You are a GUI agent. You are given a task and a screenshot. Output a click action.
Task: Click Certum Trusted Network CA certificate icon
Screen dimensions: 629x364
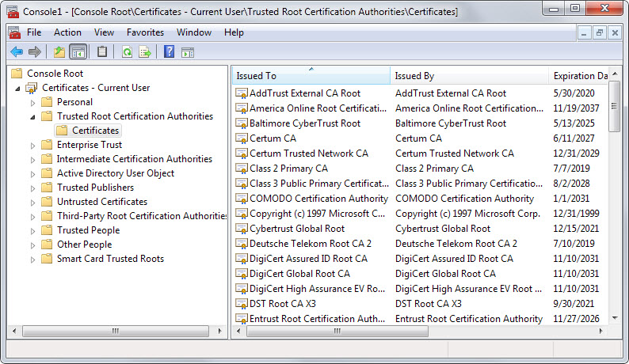pyautogui.click(x=242, y=154)
